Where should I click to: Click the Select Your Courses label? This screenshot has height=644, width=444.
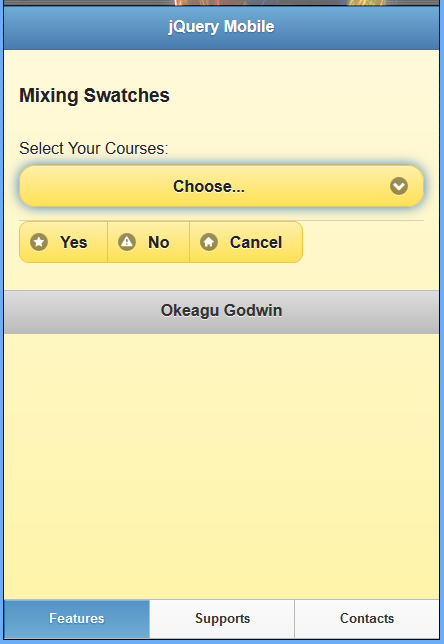tap(94, 148)
